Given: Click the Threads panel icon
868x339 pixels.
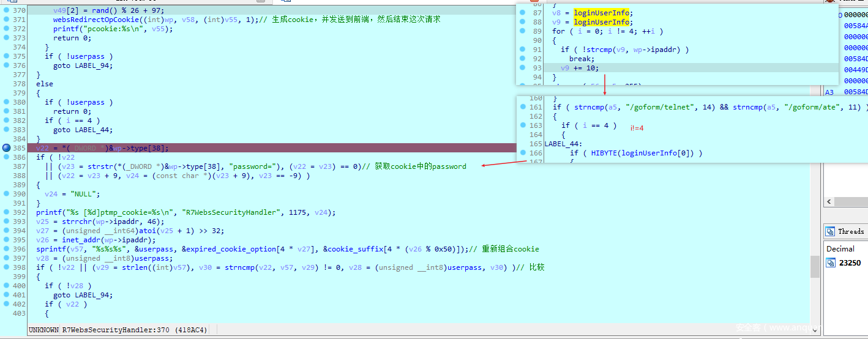Looking at the screenshot, I should (x=830, y=231).
